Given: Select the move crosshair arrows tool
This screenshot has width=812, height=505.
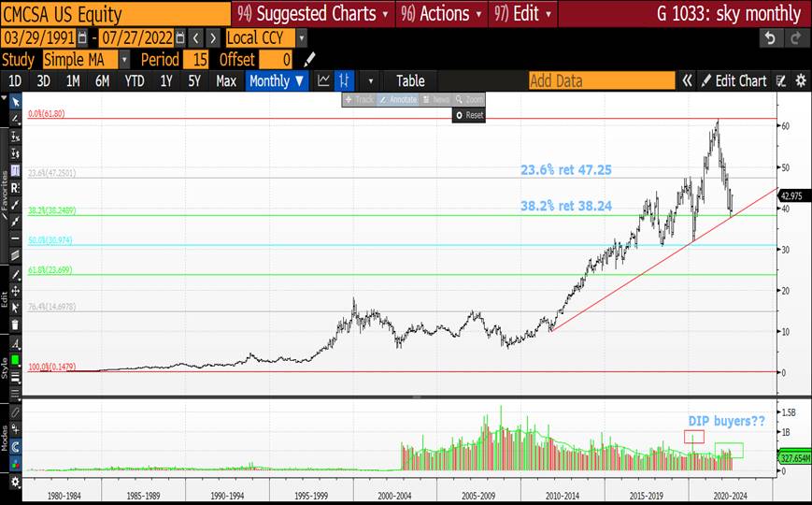Looking at the screenshot, I should (16, 291).
